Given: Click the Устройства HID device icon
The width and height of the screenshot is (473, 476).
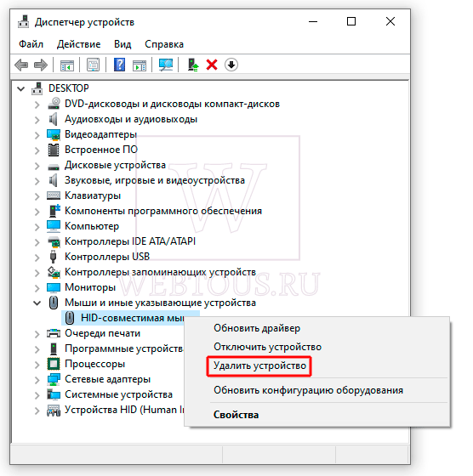Looking at the screenshot, I should 54,410.
